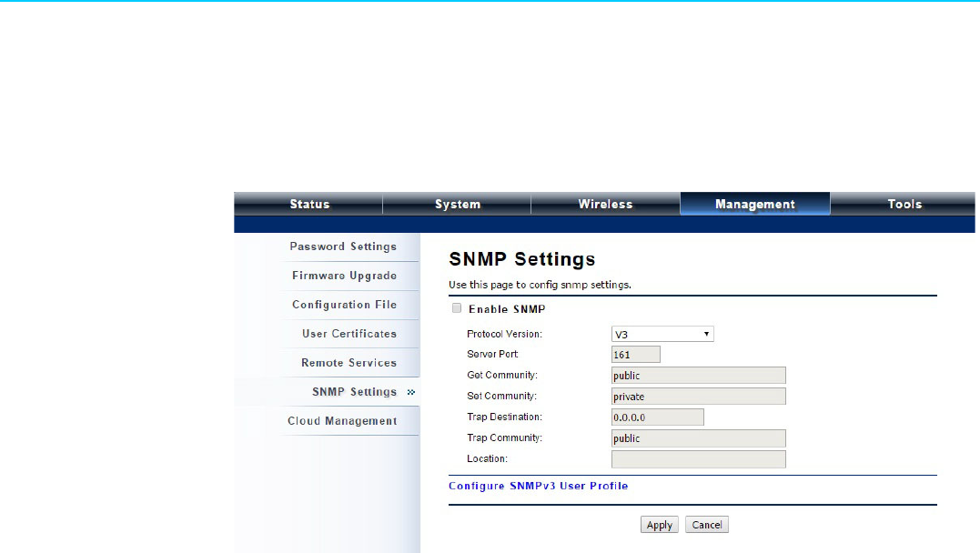Select SNMP Settings sidebar item
Screen dimensions: 980x553
354,392
